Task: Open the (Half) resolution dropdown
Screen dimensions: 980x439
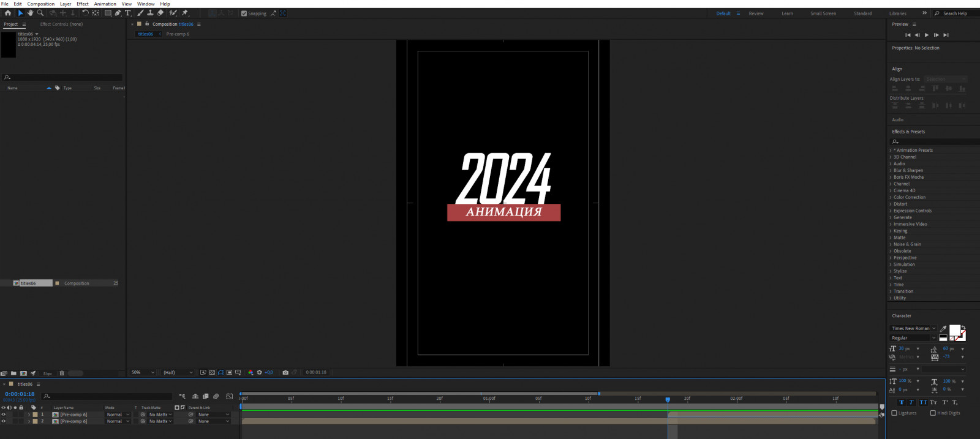Action: coord(178,372)
